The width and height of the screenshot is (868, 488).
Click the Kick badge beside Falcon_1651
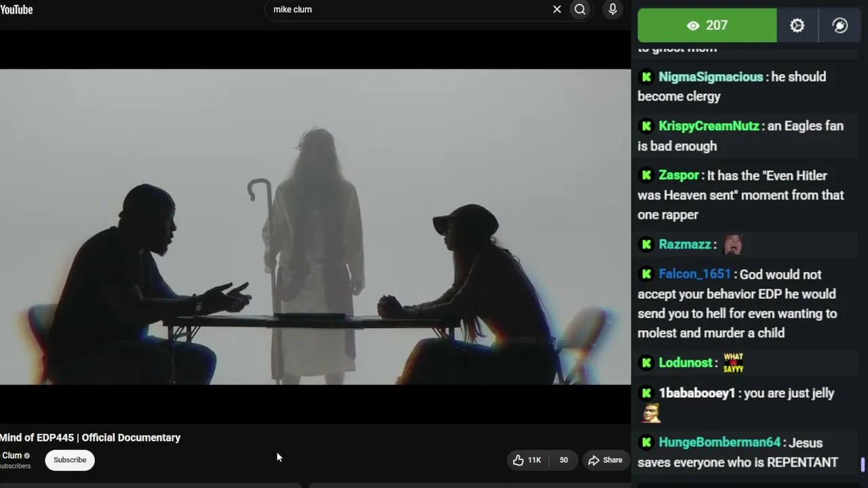coord(646,274)
